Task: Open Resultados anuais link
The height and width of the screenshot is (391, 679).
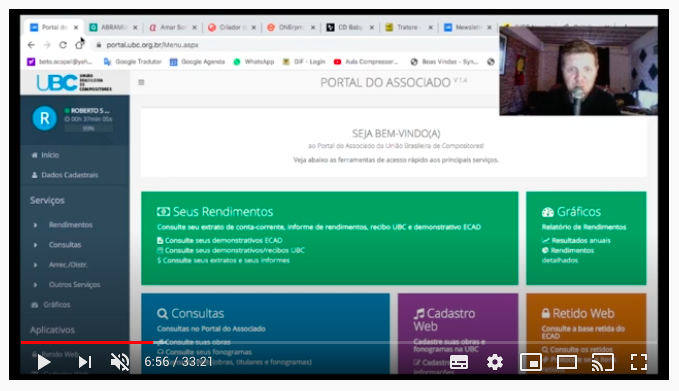Action: (581, 240)
